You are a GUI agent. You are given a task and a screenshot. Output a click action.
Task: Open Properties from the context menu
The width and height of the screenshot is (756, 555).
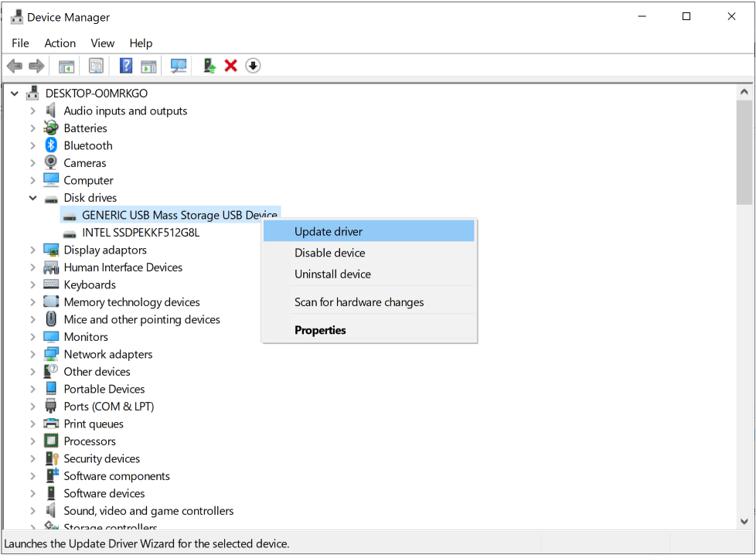pyautogui.click(x=320, y=330)
